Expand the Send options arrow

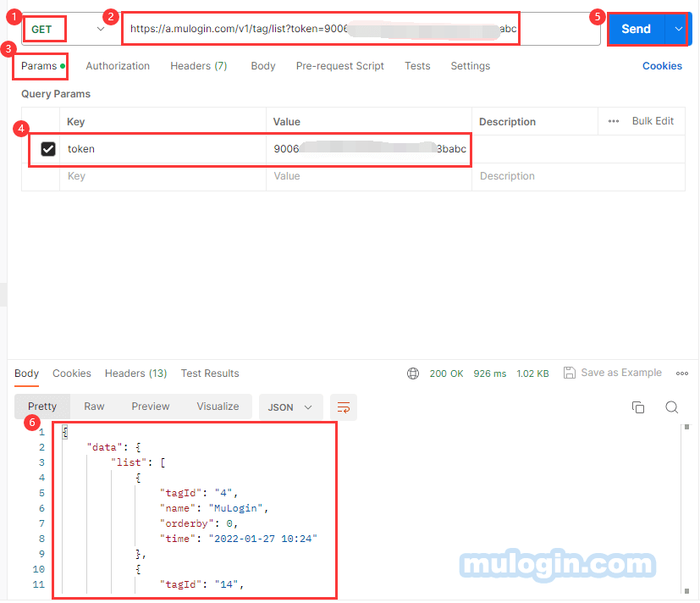[x=678, y=29]
